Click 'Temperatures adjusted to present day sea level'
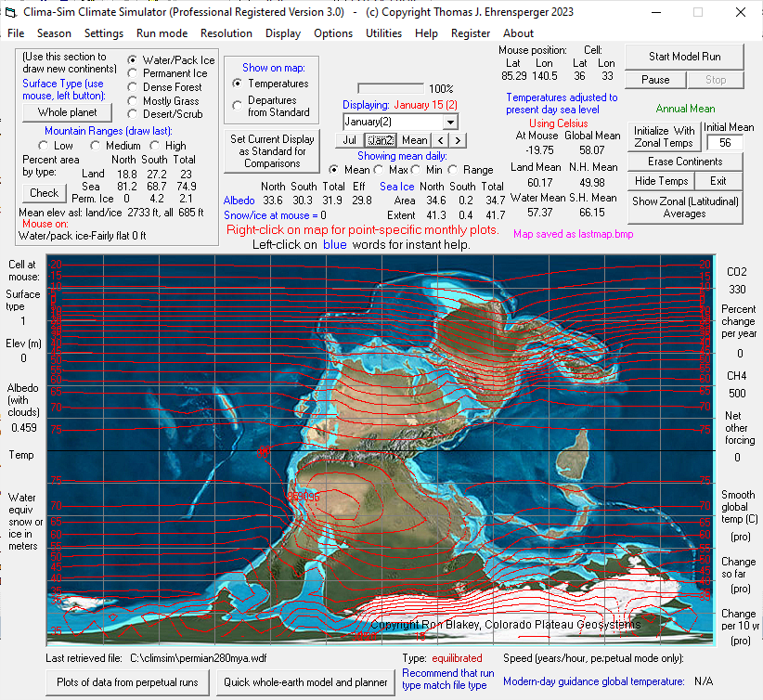The width and height of the screenshot is (763, 700). click(562, 104)
